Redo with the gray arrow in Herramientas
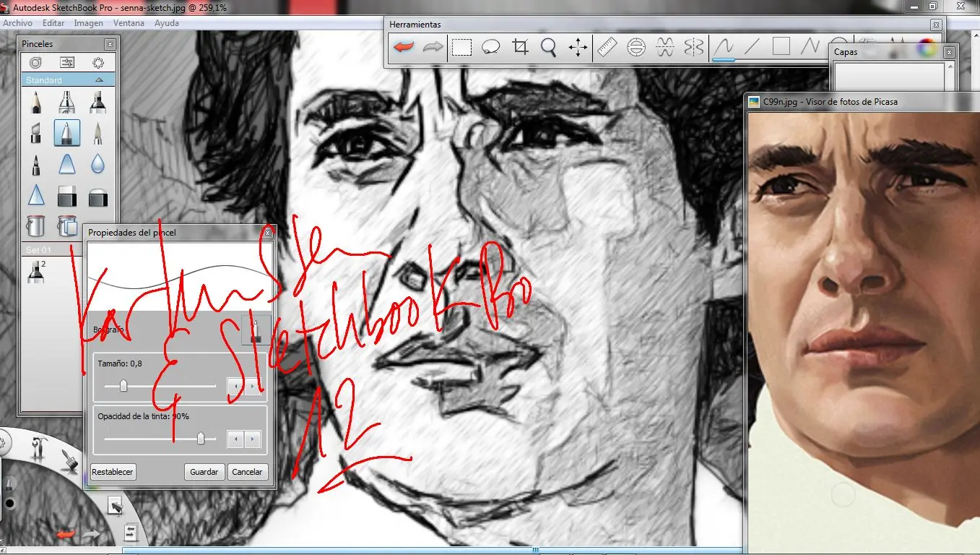 pyautogui.click(x=433, y=48)
